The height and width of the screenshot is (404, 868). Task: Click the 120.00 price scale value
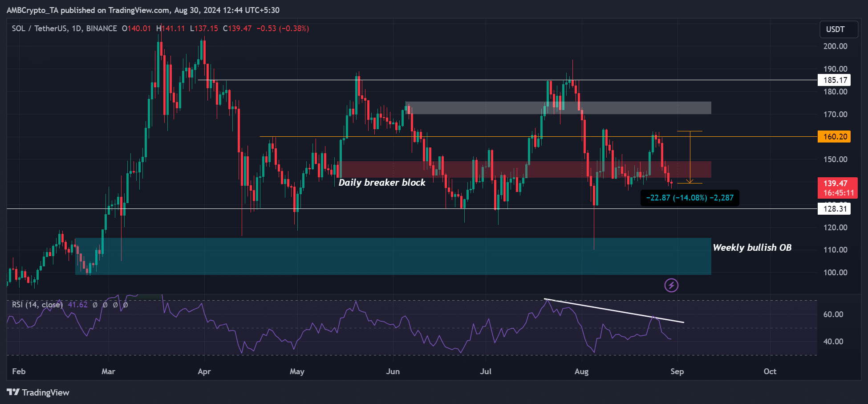[836, 228]
